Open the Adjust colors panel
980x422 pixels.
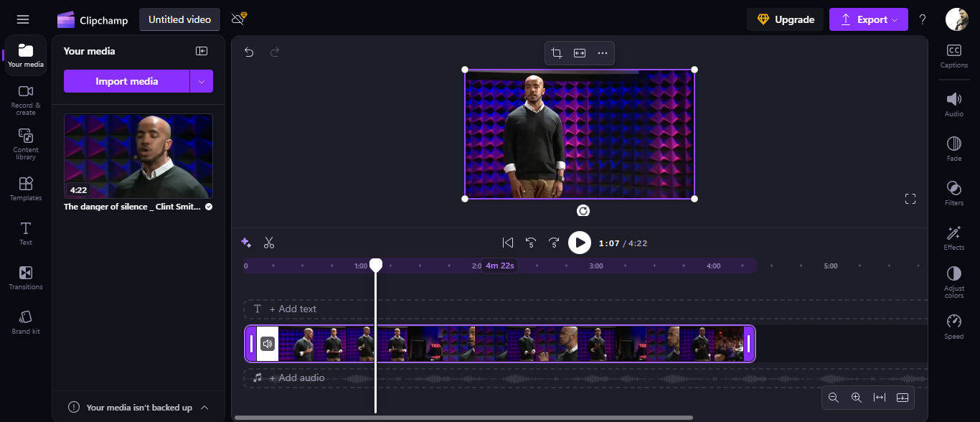(x=953, y=281)
